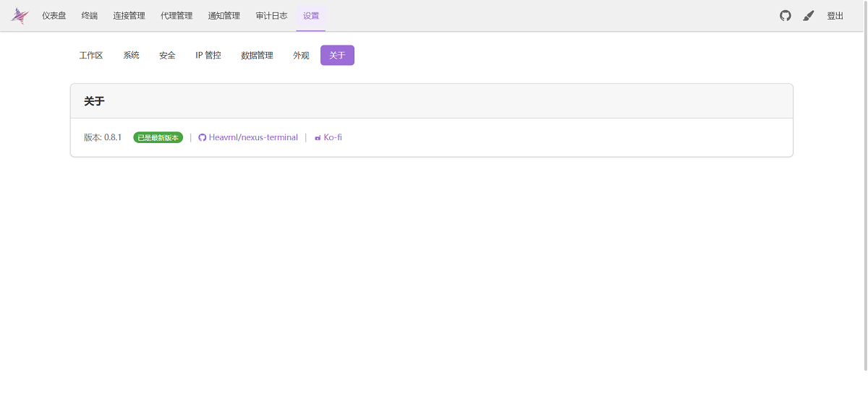This screenshot has height=401, width=868.
Task: Click the Nexus Terminal star logo
Action: pyautogui.click(x=20, y=16)
